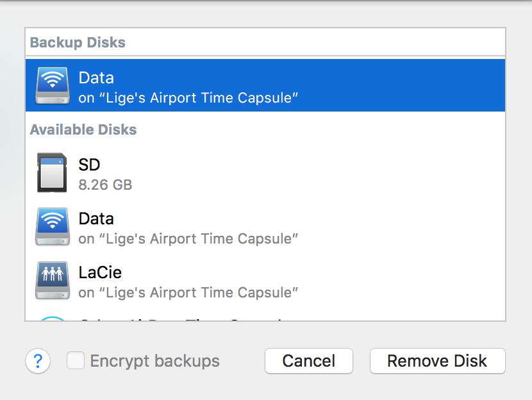Click the 8.26 GB size text

(105, 185)
